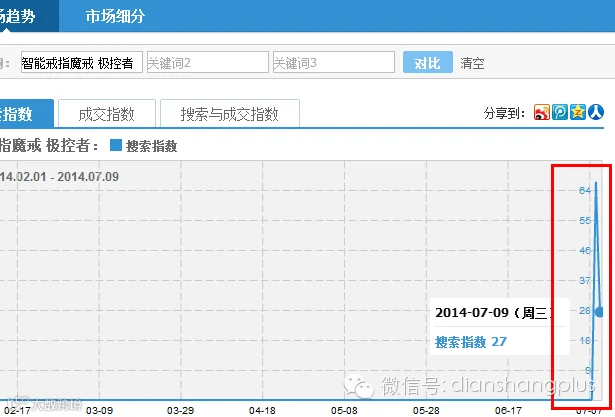This screenshot has height=417, width=615.
Task: Click the 清空 clear link
Action: click(x=472, y=63)
